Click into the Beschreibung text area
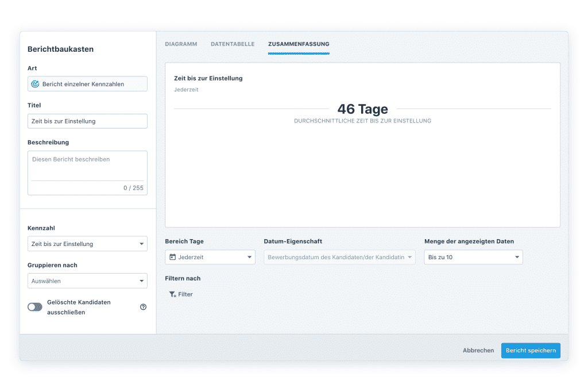Screen dimensions: 588x392 (x=87, y=166)
